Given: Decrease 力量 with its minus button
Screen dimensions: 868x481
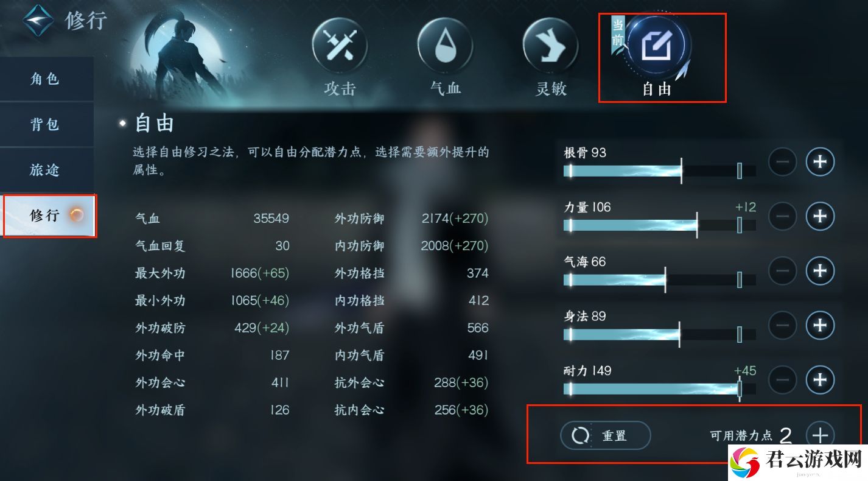Looking at the screenshot, I should point(782,216).
